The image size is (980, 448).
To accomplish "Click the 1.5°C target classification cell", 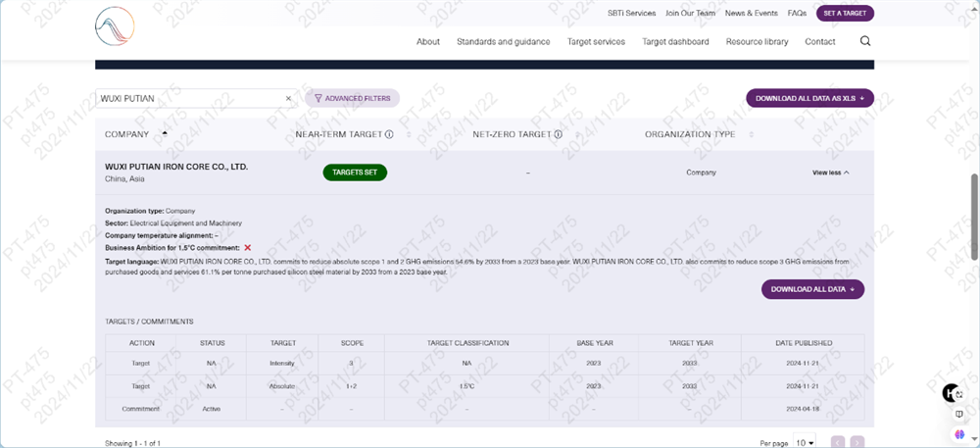I will point(466,386).
